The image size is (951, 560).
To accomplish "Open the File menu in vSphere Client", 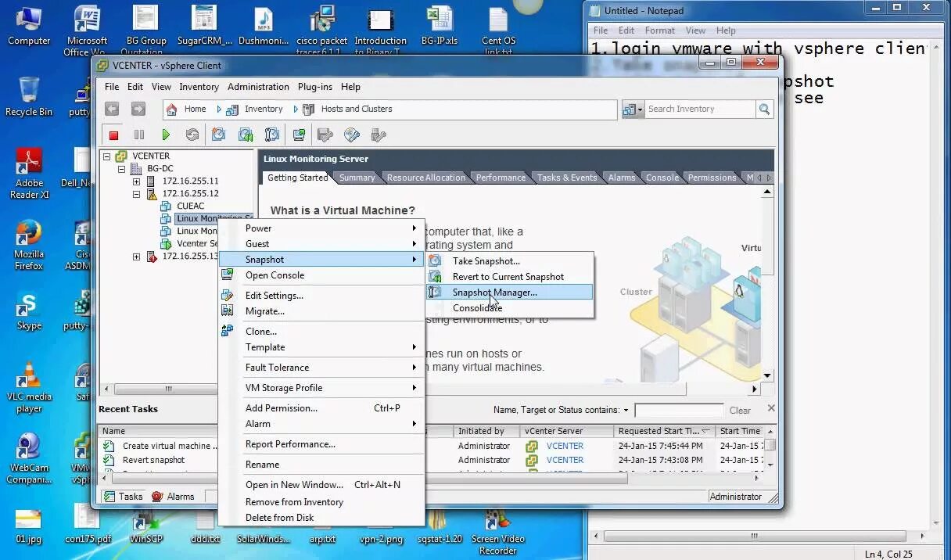I will 112,87.
